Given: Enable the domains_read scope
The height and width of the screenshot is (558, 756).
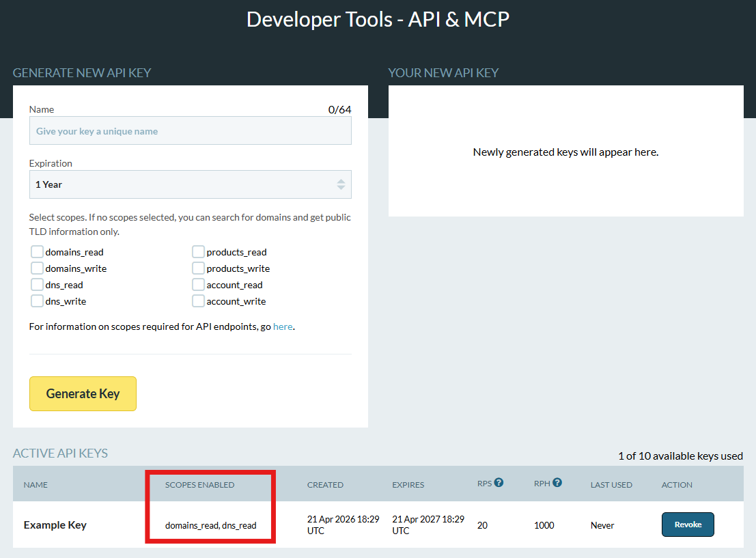Looking at the screenshot, I should pyautogui.click(x=37, y=251).
